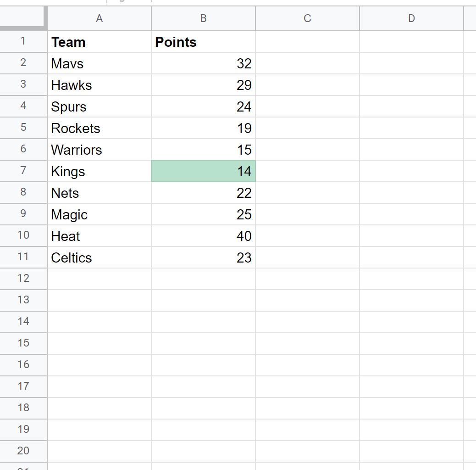Viewport: 476px width, 470px height.
Task: Select the cell containing 40
Action: 204,236
